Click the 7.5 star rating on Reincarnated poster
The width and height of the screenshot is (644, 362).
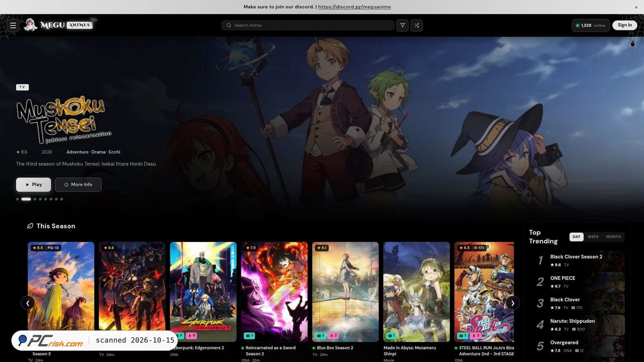pos(251,248)
